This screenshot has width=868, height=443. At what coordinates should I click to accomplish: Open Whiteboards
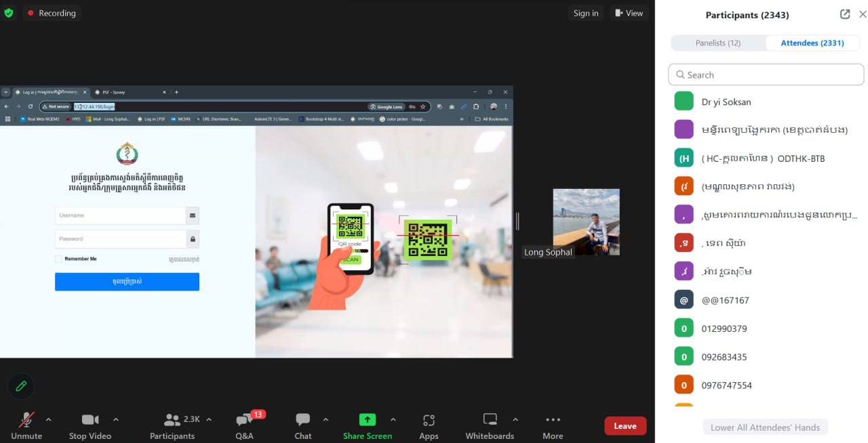pos(490,426)
